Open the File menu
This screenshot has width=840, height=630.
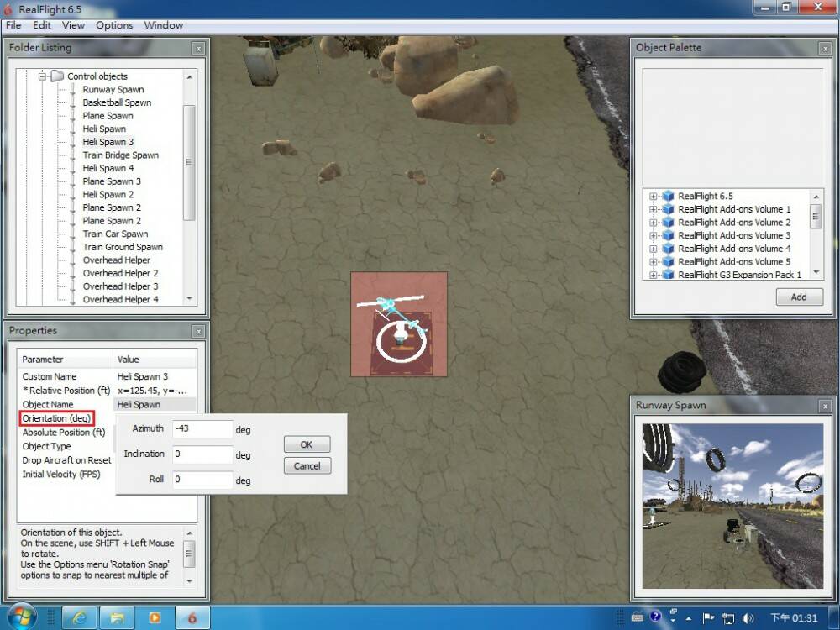(x=13, y=25)
